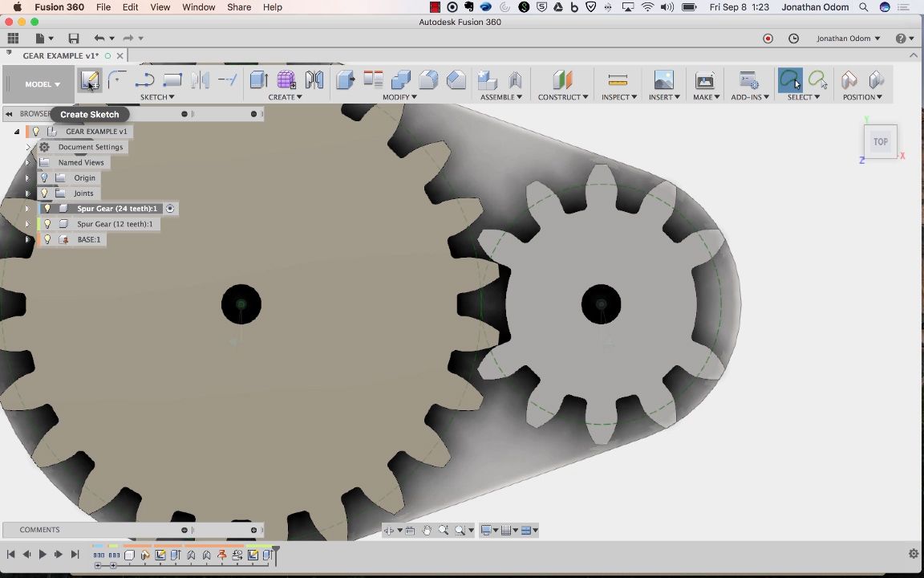Toggle the Joints folder visibility bulb
924x578 pixels.
tap(45, 193)
